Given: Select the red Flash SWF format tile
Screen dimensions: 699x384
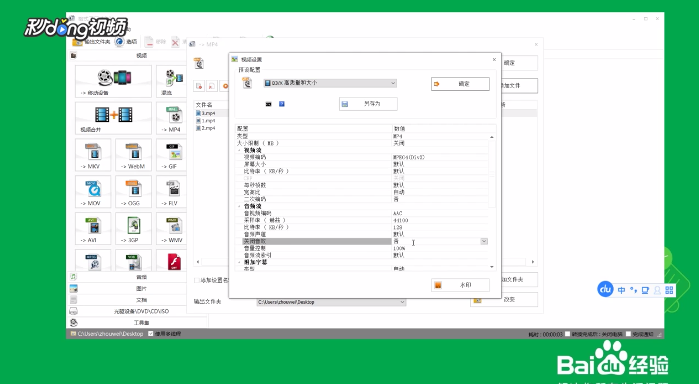Looking at the screenshot, I should point(174,261).
